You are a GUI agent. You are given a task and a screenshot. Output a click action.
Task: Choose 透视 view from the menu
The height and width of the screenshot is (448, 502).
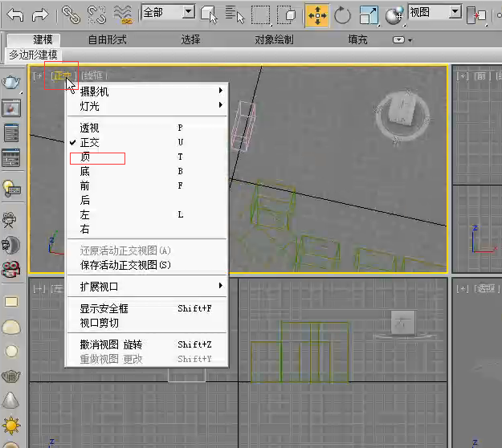[x=147, y=128]
